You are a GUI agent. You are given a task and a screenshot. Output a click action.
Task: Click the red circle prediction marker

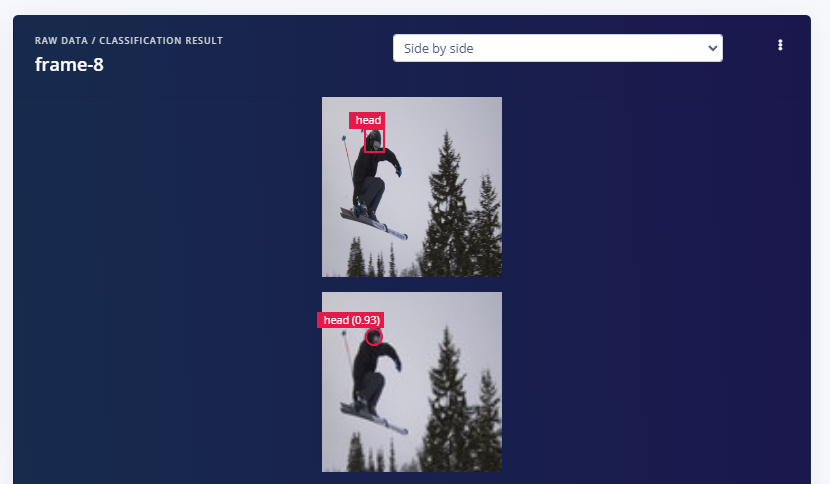pyautogui.click(x=374, y=337)
